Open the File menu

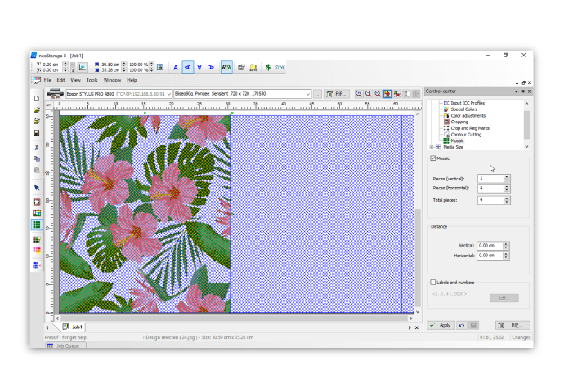point(47,80)
